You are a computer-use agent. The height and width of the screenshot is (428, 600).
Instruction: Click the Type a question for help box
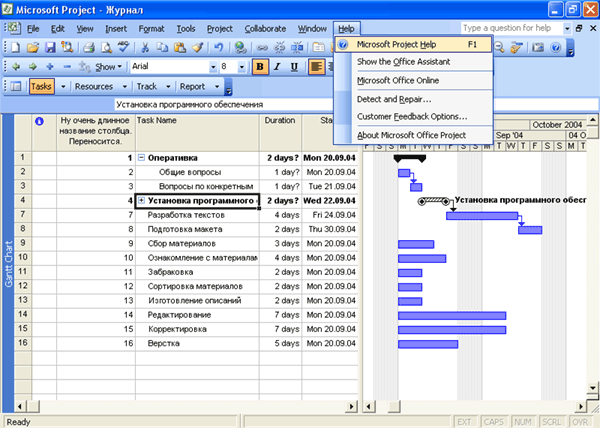point(512,28)
